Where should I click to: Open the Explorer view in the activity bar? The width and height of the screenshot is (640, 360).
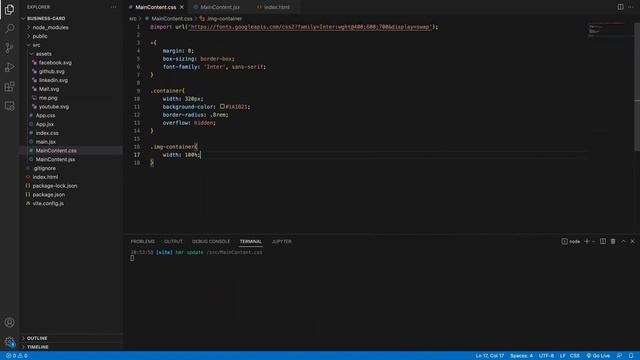tap(9, 9)
